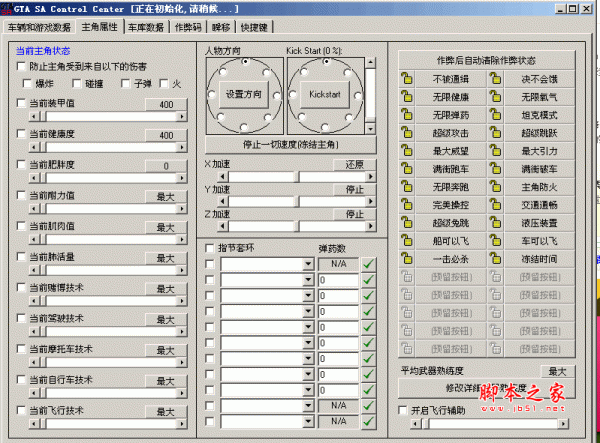600x443 pixels.
Task: Open the last weapon slot dropdown
Action: 308,421
